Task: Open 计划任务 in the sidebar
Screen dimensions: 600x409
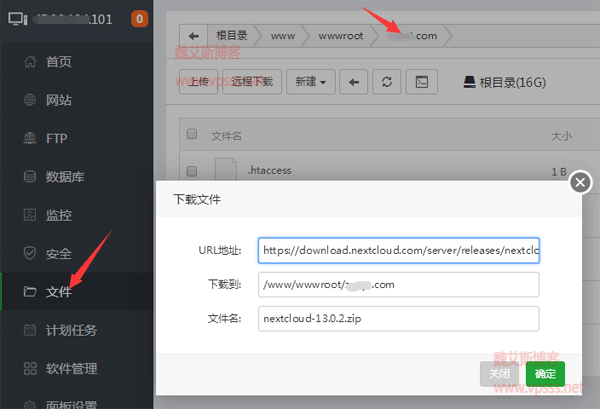Action: point(71,330)
